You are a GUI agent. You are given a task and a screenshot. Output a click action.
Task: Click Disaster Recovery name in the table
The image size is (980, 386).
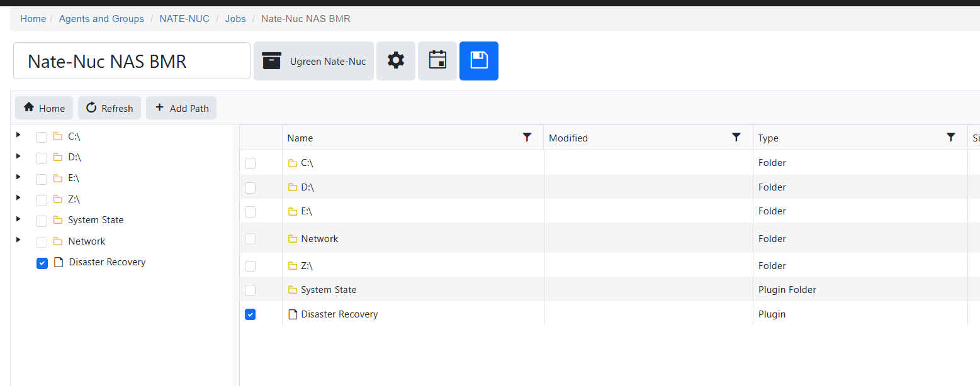pos(339,314)
